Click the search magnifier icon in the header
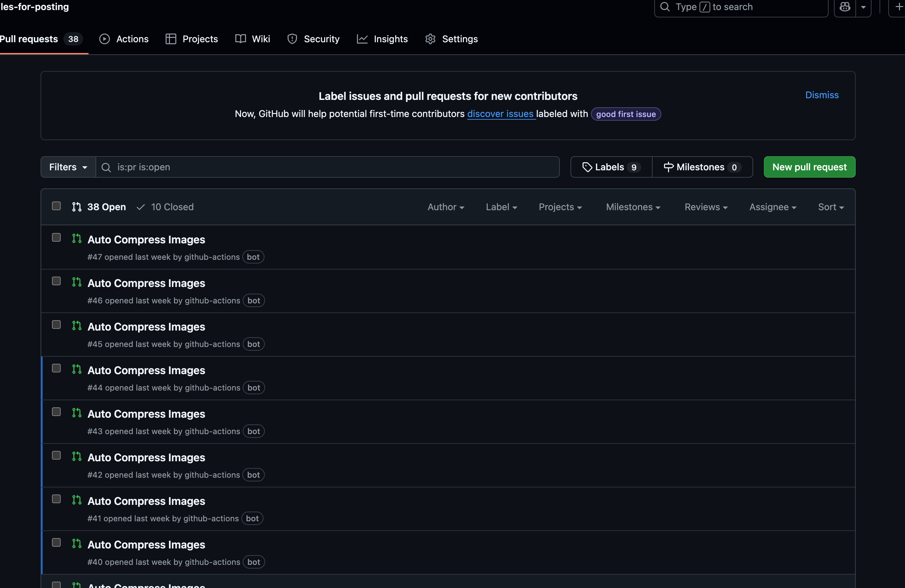The image size is (905, 588). tap(665, 7)
